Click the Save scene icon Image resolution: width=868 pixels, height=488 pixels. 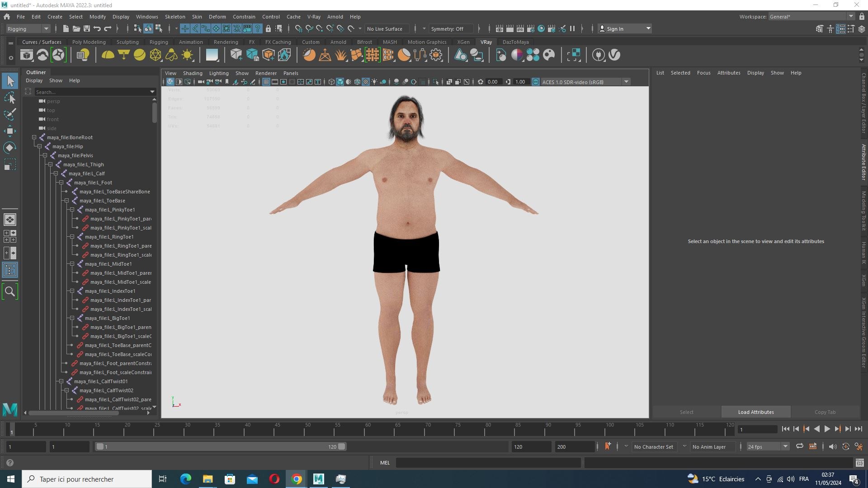pos(86,28)
